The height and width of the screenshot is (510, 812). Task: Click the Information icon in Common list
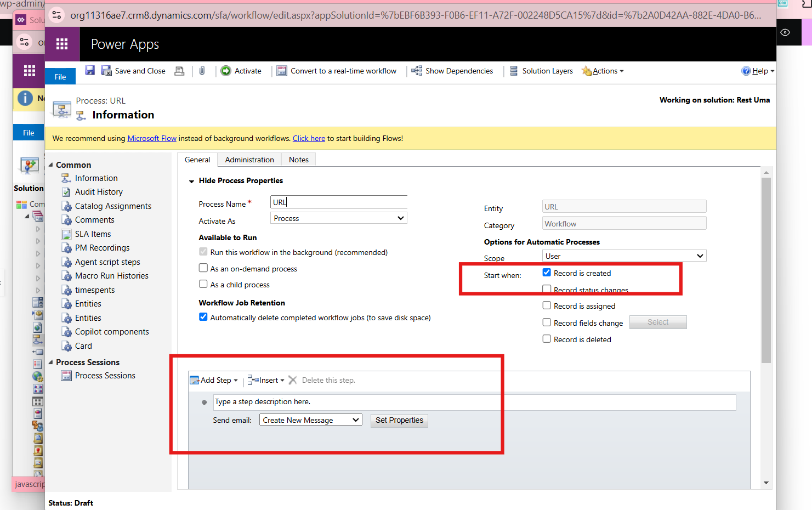coord(66,178)
